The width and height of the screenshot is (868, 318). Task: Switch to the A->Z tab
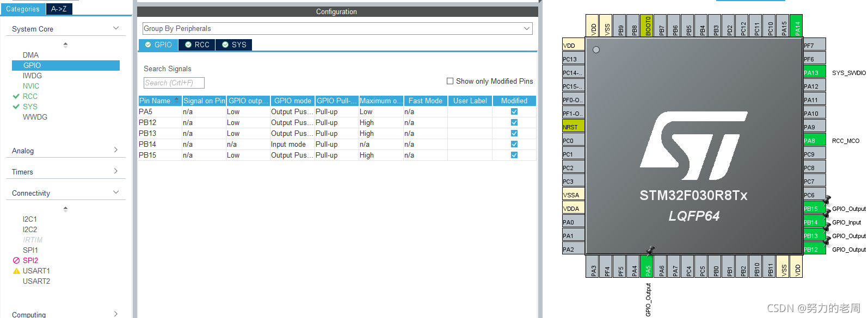pos(59,9)
